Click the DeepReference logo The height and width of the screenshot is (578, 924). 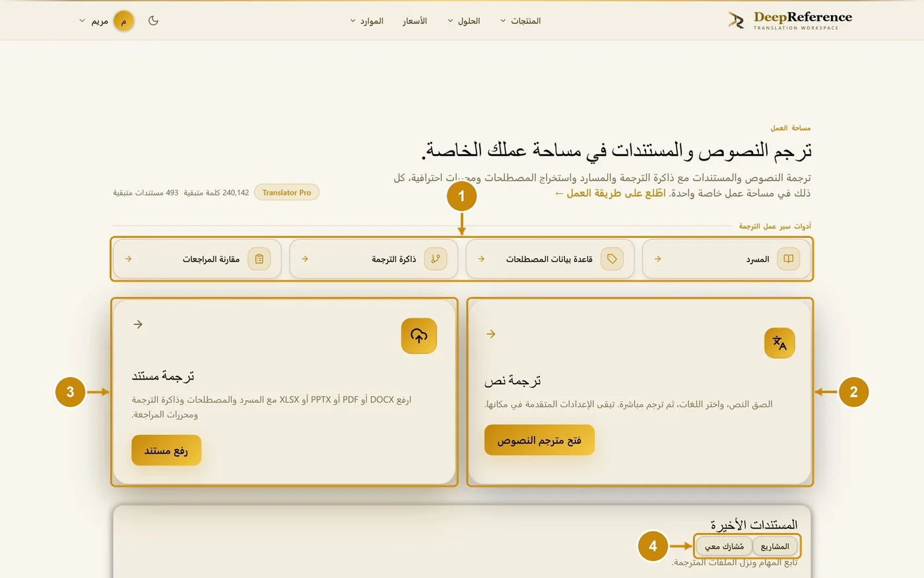(x=790, y=20)
